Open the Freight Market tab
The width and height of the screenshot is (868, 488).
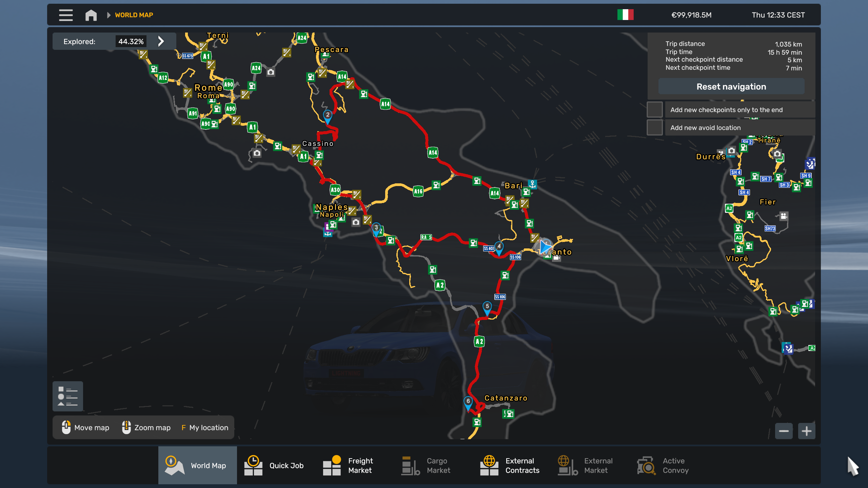(x=348, y=465)
